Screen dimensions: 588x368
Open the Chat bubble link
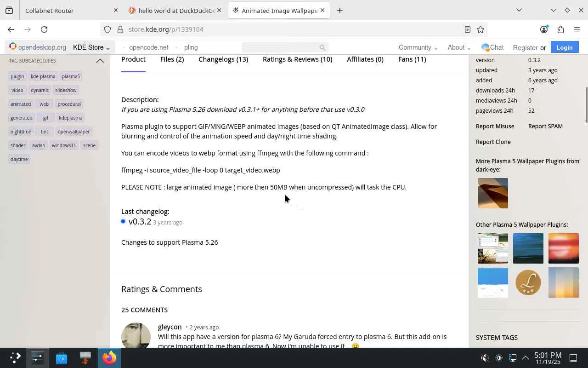click(492, 47)
